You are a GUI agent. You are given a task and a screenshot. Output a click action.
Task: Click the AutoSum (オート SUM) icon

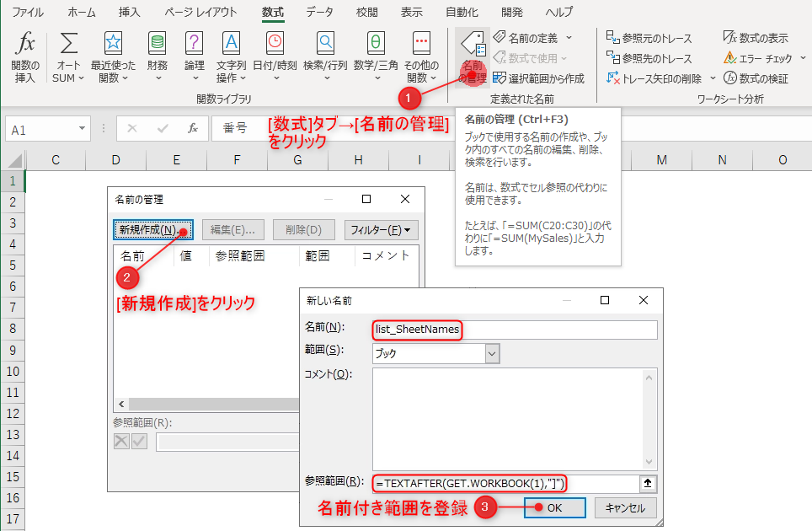coord(68,44)
